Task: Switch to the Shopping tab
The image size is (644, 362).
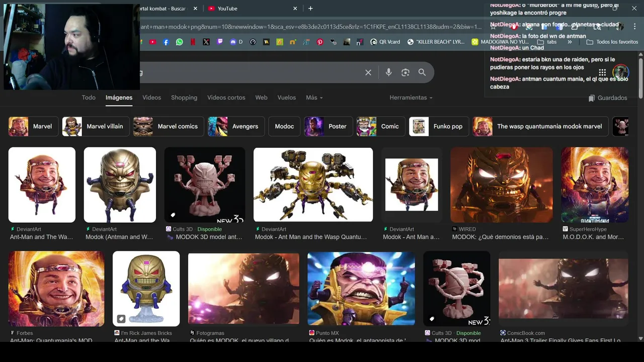Action: (x=184, y=98)
